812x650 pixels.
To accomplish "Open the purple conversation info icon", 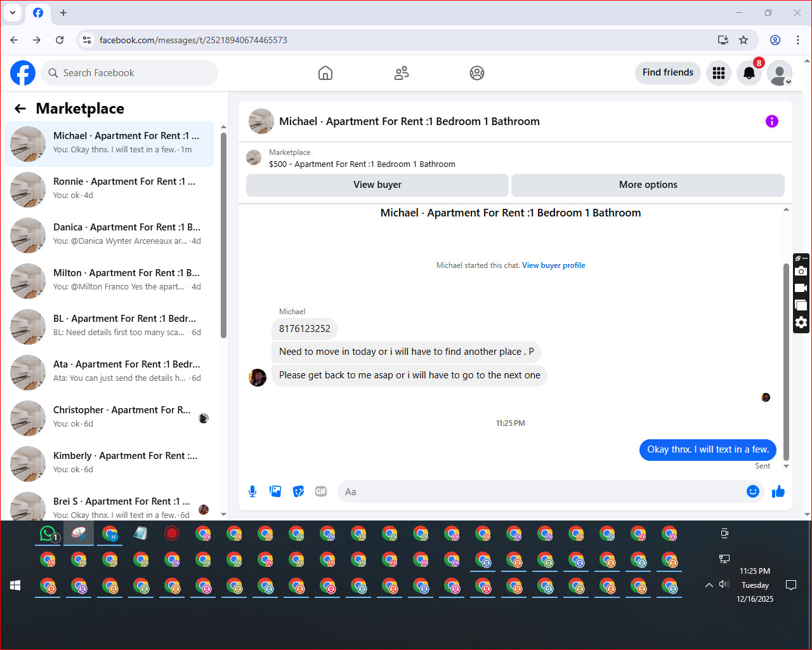I will click(x=772, y=121).
